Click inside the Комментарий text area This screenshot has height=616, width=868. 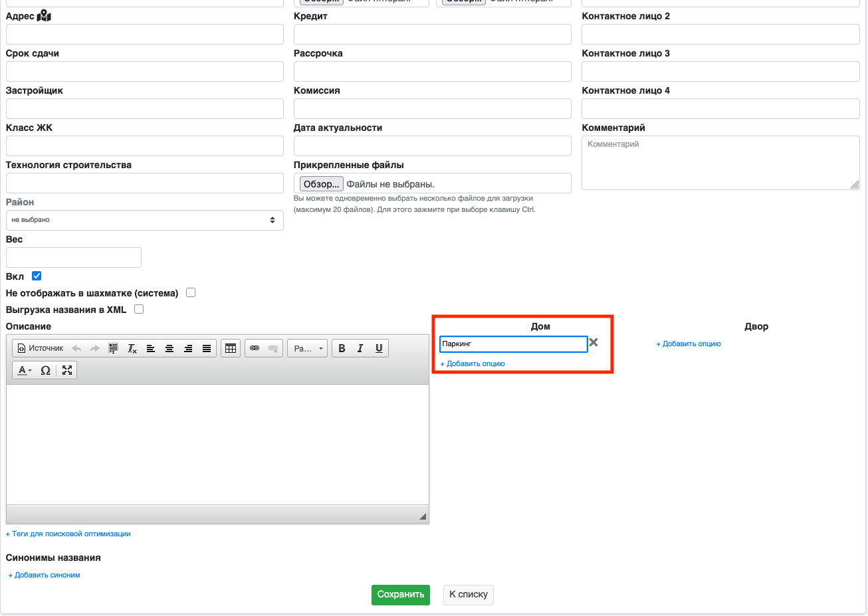(x=720, y=163)
